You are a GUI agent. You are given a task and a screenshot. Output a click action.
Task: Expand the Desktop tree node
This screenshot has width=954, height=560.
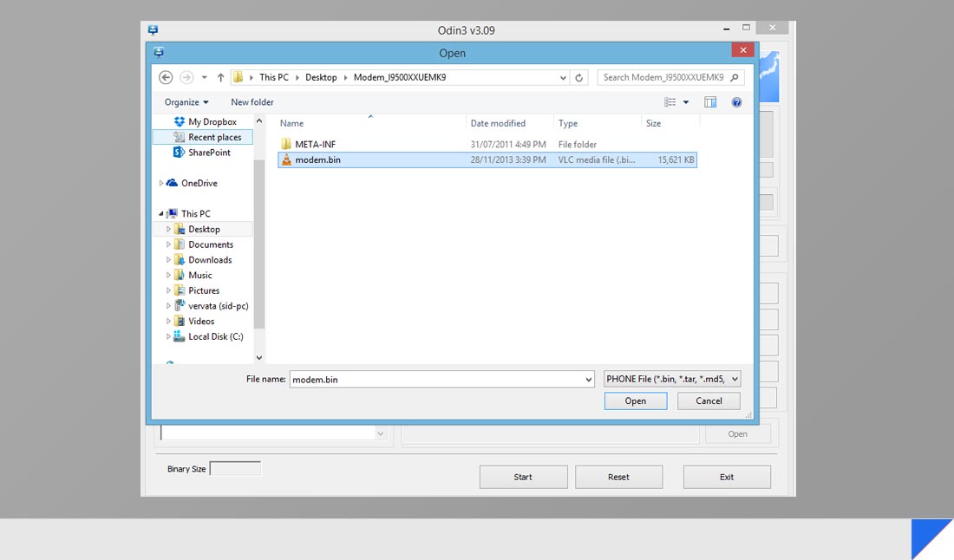click(x=168, y=229)
